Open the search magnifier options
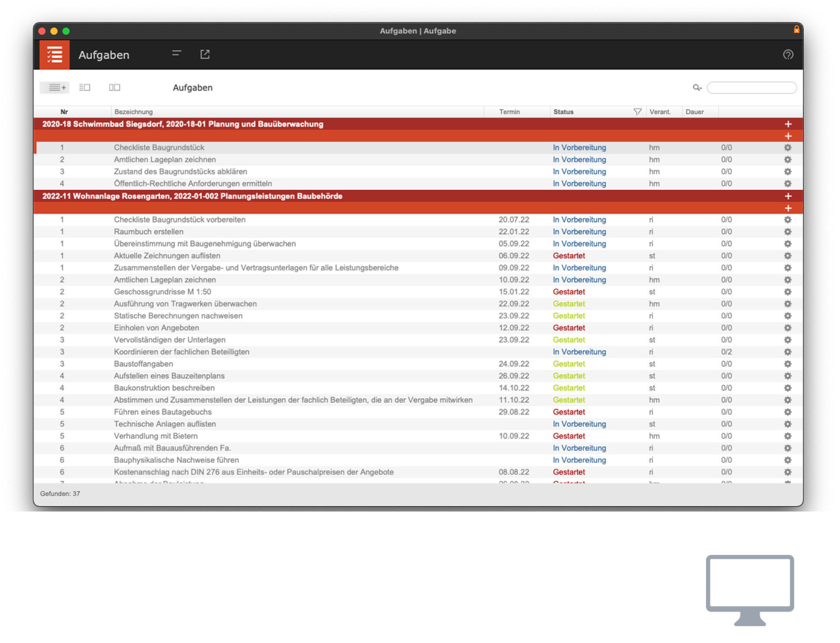Viewport: 840px width, 643px height. tap(697, 88)
